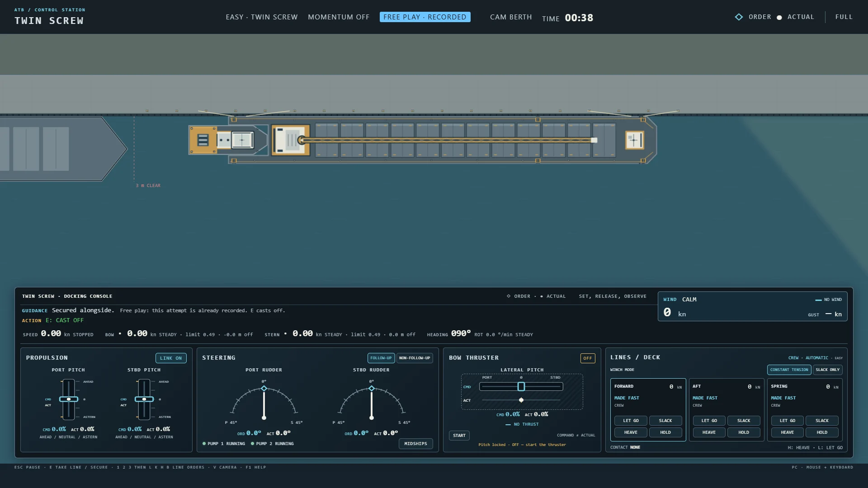Select SLACK ONLY winch mode
The height and width of the screenshot is (488, 868).
pos(828,370)
